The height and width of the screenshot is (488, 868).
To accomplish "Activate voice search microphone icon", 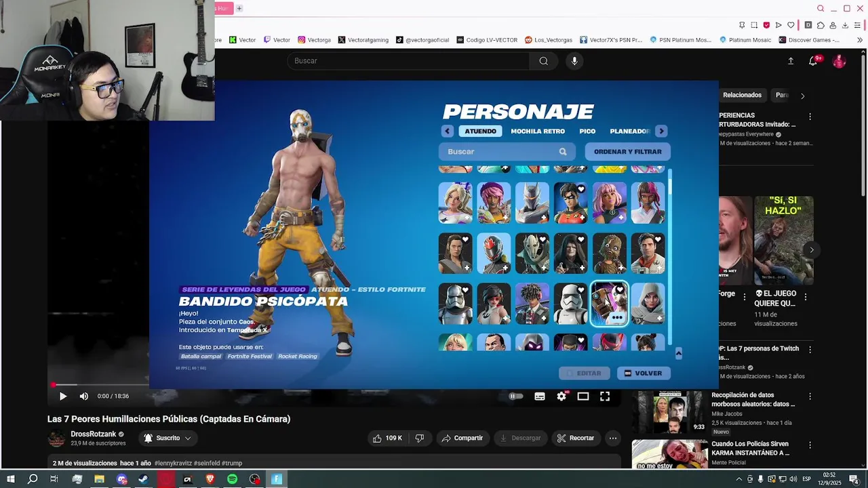I will 574,61.
